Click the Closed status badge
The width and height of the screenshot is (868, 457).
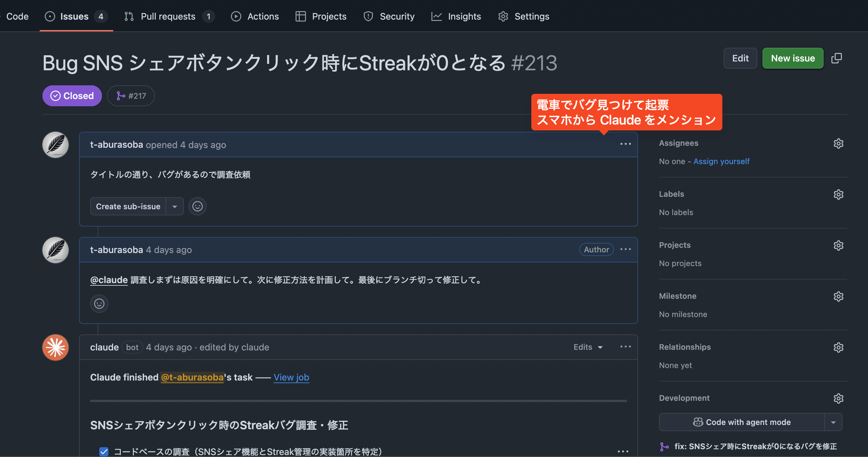[x=72, y=96]
